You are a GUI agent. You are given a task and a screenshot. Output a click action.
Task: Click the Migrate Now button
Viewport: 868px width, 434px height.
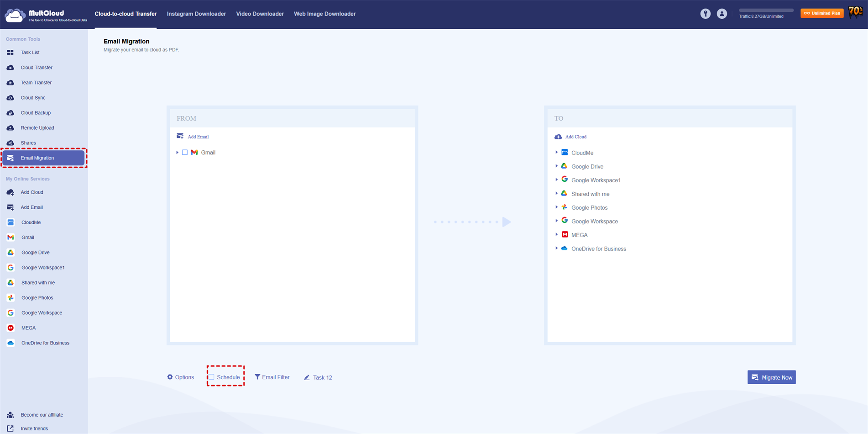[771, 377]
